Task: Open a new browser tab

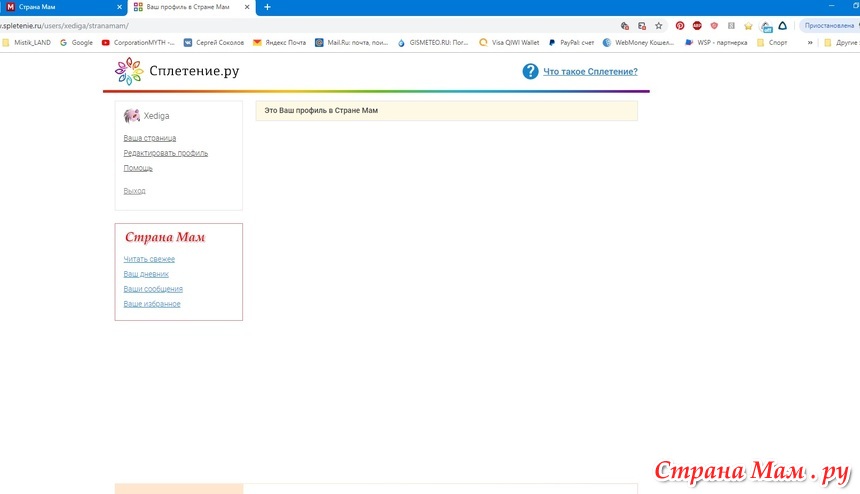Action: pos(267,7)
